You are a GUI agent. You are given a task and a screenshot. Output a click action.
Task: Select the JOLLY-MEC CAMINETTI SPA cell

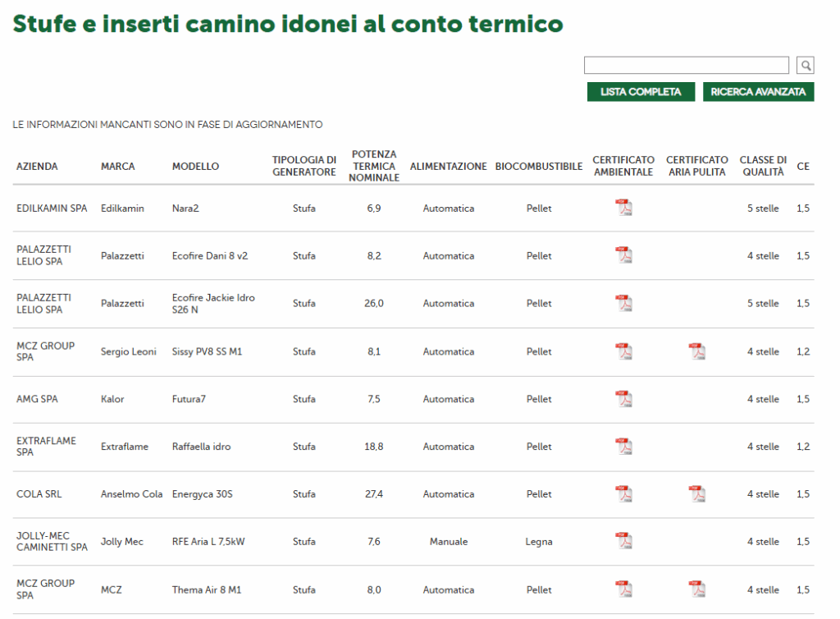pyautogui.click(x=52, y=541)
